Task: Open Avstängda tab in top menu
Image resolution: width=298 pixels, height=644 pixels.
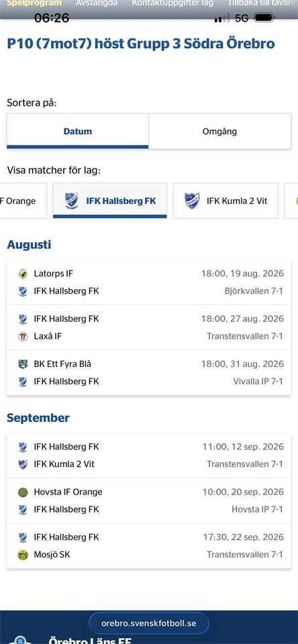Action: 97,3
